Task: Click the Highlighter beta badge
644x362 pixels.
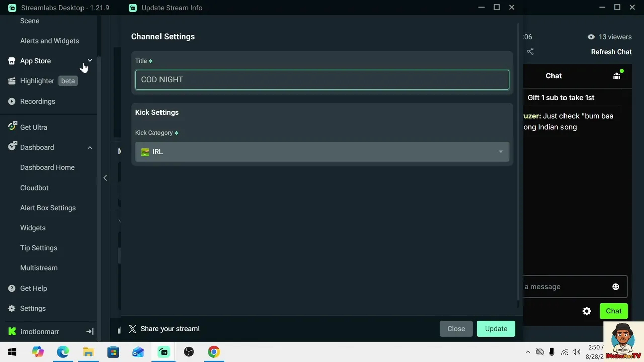Action: [68, 81]
